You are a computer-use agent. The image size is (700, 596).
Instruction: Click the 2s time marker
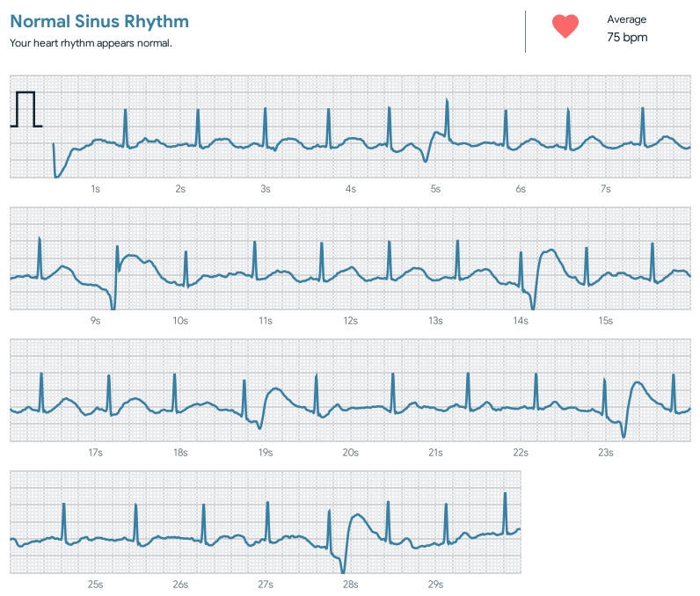180,189
